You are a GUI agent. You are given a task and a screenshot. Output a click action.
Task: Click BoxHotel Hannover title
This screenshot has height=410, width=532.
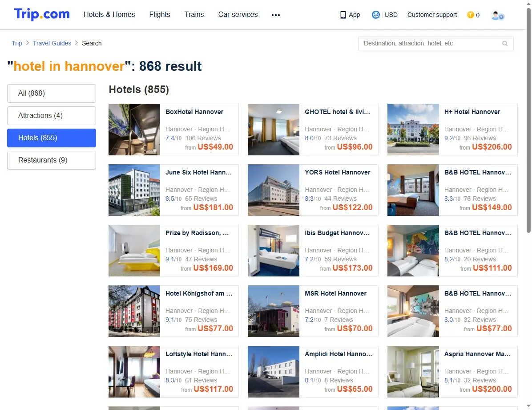(x=194, y=112)
